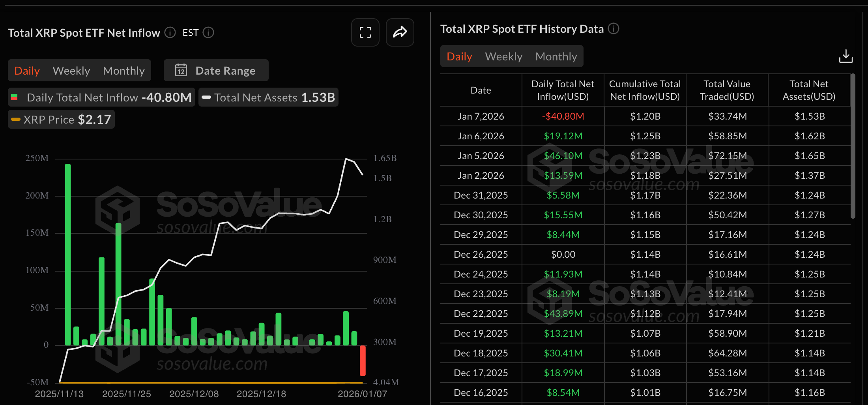Toggle Daily Total Net Inflow series
The height and width of the screenshot is (405, 868).
101,97
